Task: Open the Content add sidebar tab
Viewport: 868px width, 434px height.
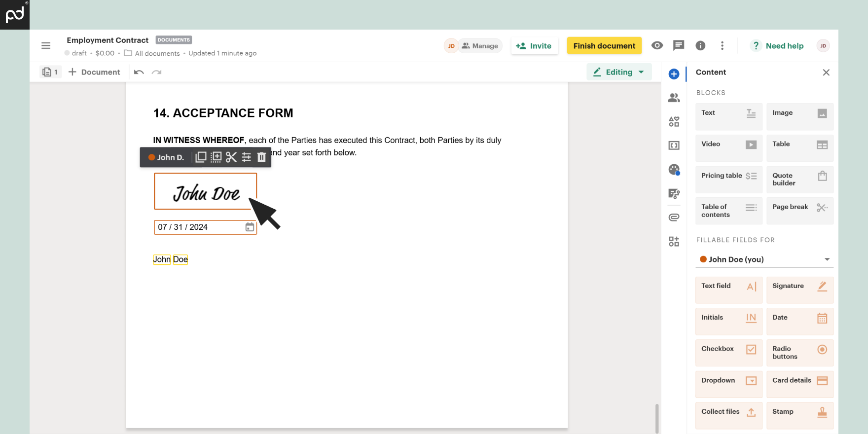Action: coord(674,74)
